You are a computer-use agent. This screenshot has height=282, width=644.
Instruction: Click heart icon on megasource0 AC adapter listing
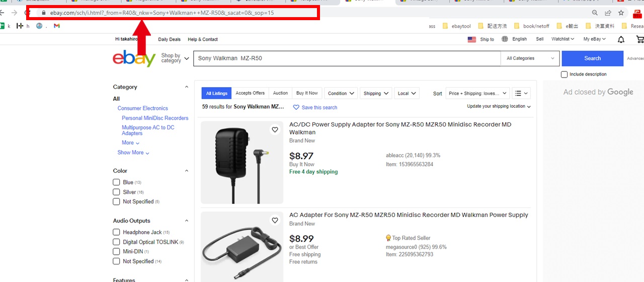pyautogui.click(x=275, y=221)
